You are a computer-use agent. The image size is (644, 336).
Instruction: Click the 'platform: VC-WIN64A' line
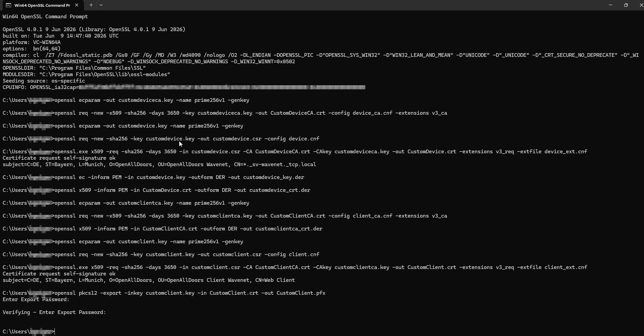[31, 42]
